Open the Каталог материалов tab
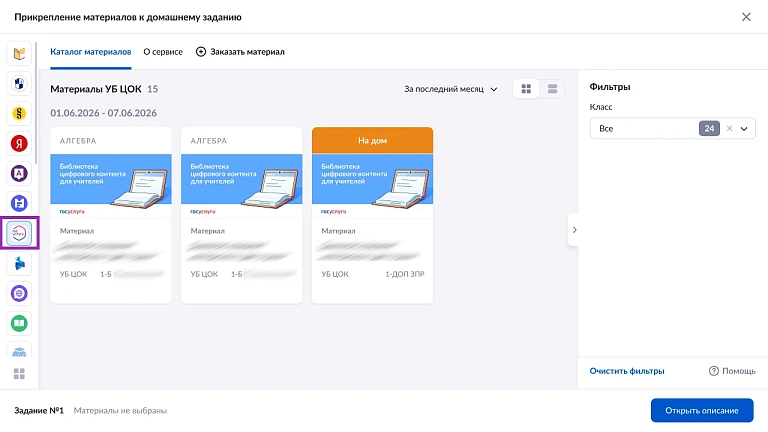Screen dimensions: 768x432 click(x=91, y=52)
